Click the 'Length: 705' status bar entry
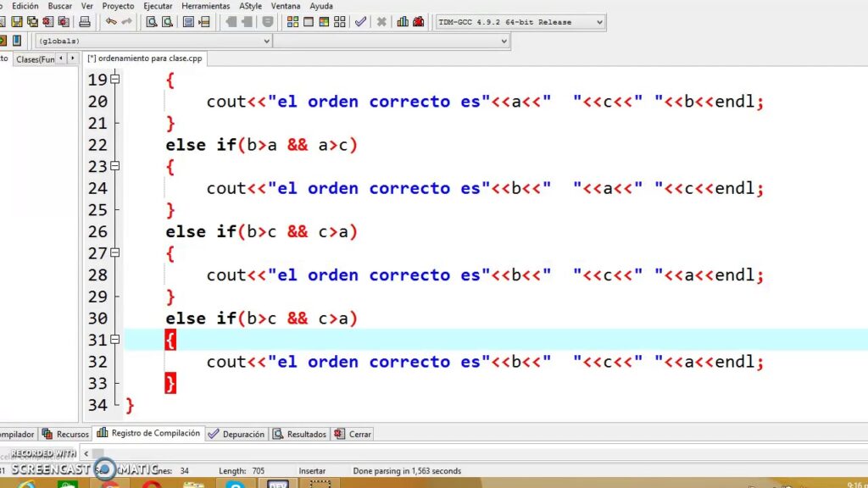The height and width of the screenshot is (488, 868). [242, 471]
